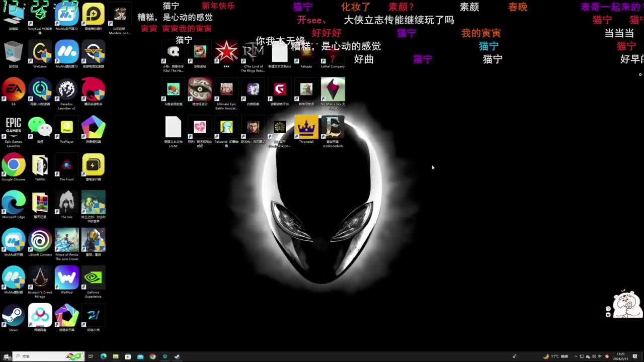
Task: Open the WeMod shortcut
Action: (66, 280)
